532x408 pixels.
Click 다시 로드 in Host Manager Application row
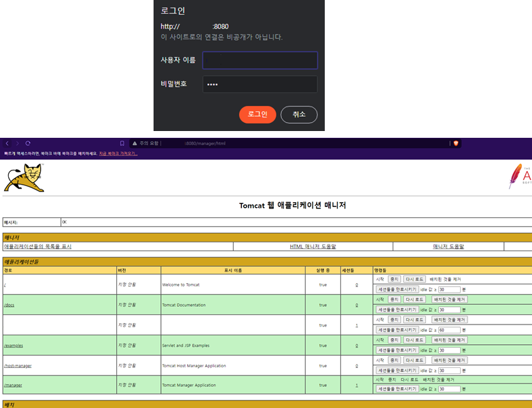pos(414,360)
